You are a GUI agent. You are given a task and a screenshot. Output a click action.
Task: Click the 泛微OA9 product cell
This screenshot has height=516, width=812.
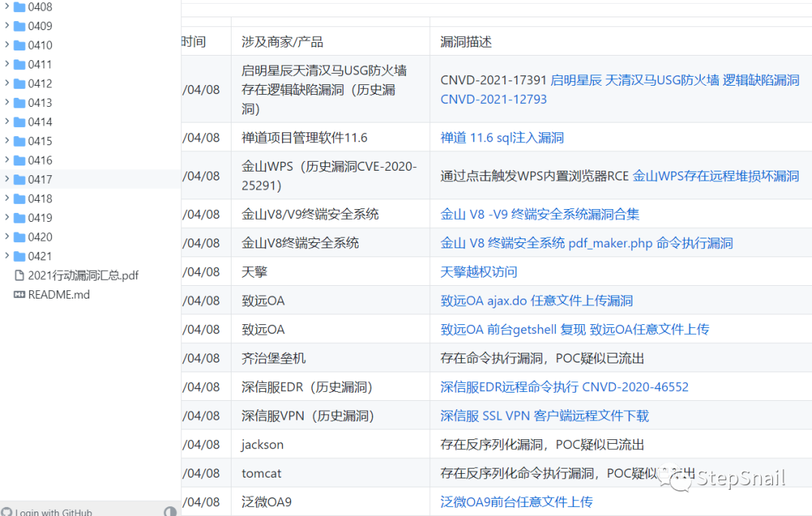click(x=267, y=502)
